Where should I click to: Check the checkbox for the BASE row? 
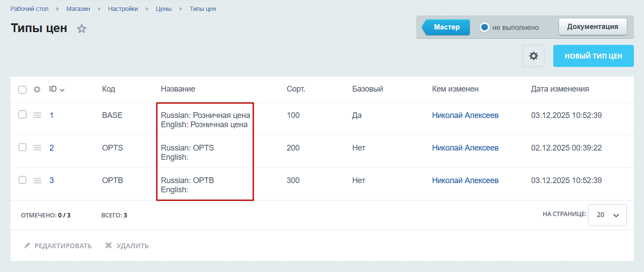pyautogui.click(x=22, y=115)
